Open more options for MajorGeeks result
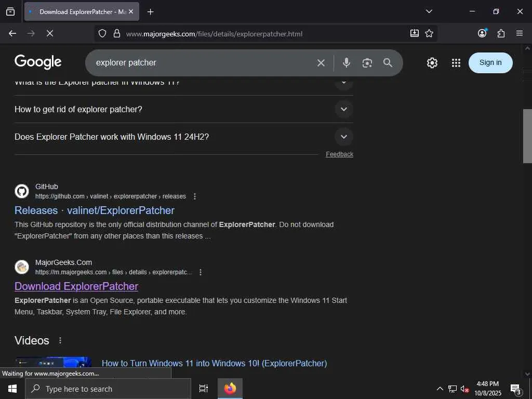The image size is (532, 399). point(201,272)
